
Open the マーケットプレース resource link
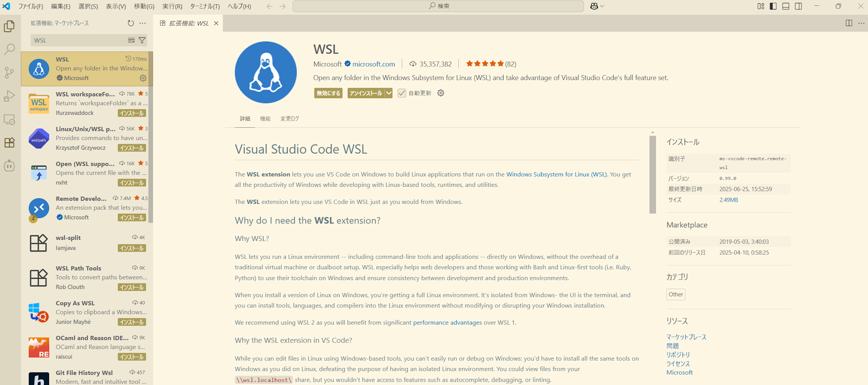[687, 337]
